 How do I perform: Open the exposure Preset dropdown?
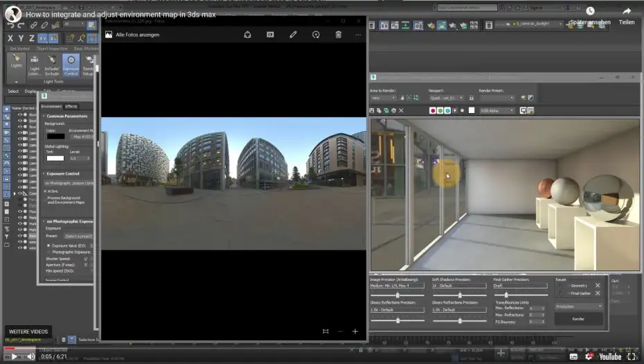click(x=78, y=236)
